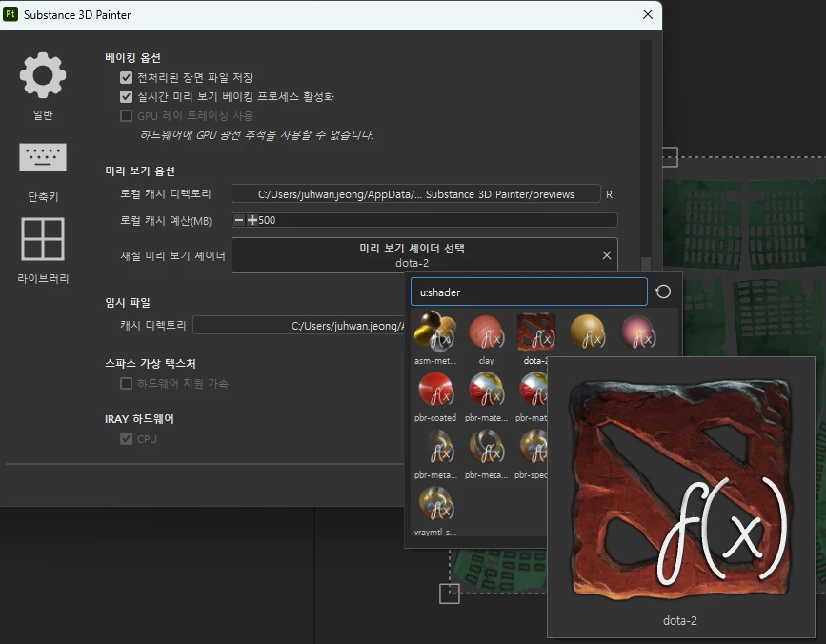826x644 pixels.
Task: Click the 재질 미리 보기 셰이더 label
Action: [172, 256]
